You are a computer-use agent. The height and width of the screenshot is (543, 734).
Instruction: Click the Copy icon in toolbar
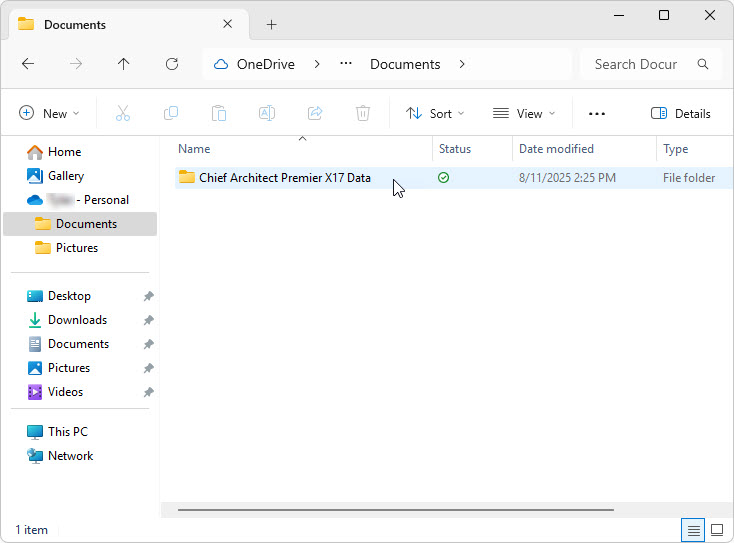pyautogui.click(x=171, y=113)
